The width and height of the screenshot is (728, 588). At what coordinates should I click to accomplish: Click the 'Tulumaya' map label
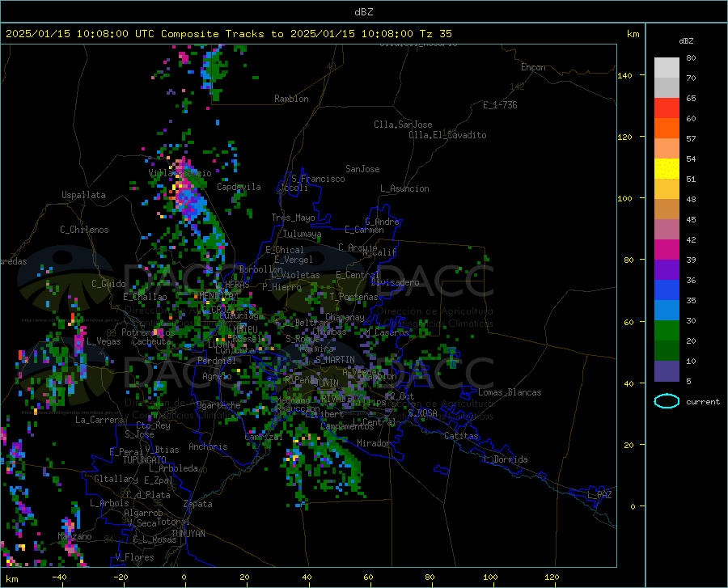coord(302,234)
